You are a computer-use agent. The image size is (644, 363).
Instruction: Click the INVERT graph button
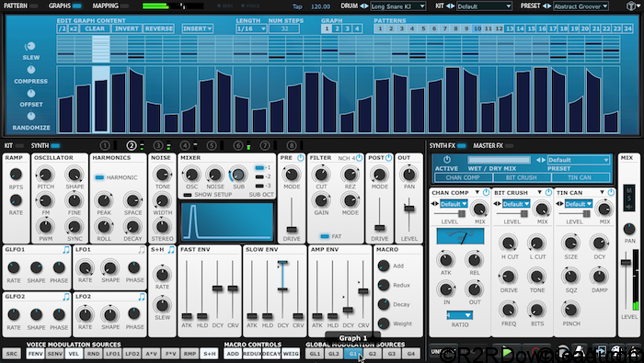tap(127, 28)
